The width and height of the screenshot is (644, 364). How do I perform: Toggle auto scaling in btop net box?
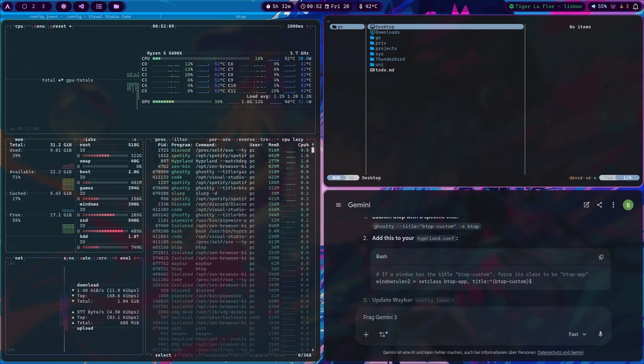pyautogui.click(x=85, y=258)
